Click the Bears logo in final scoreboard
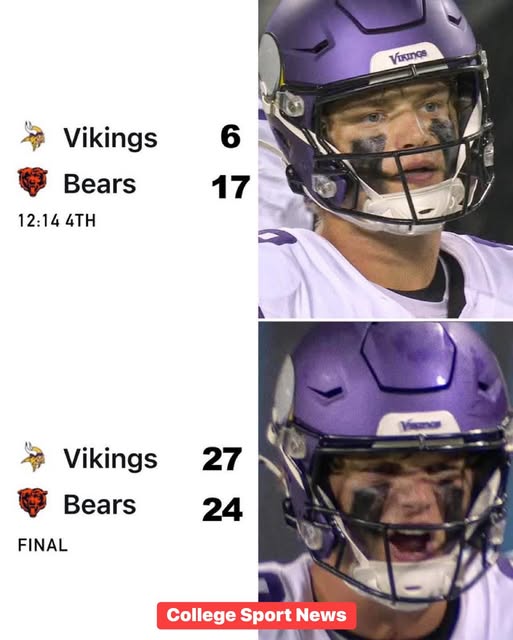 coord(33,503)
